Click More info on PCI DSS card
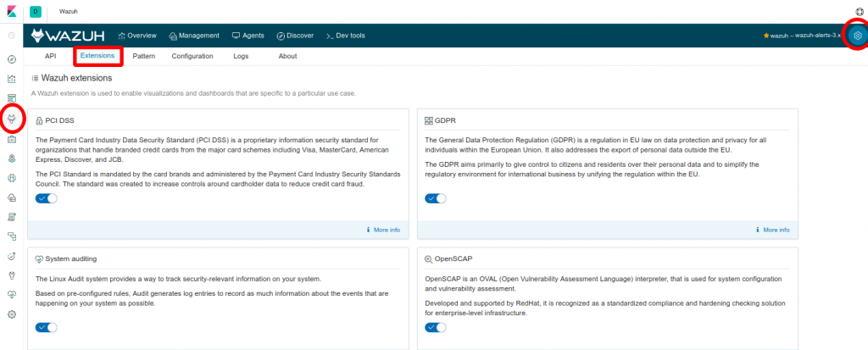868x350 pixels. click(x=383, y=230)
